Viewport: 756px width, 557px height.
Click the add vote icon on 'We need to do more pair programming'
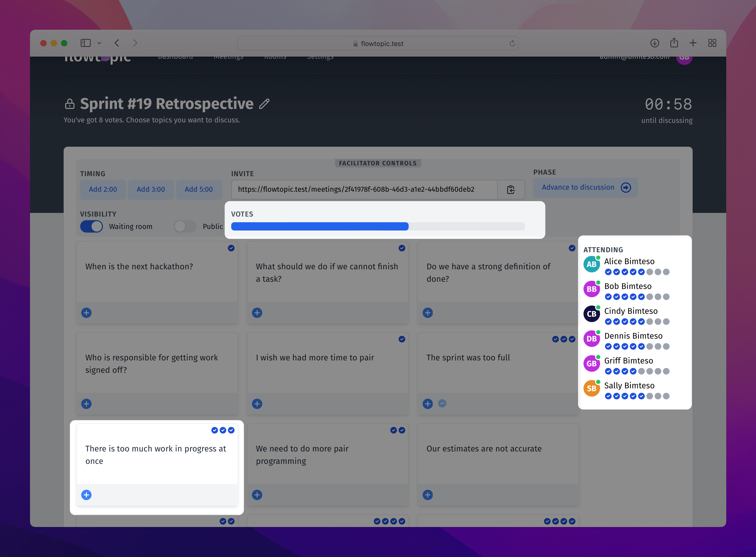(x=257, y=495)
